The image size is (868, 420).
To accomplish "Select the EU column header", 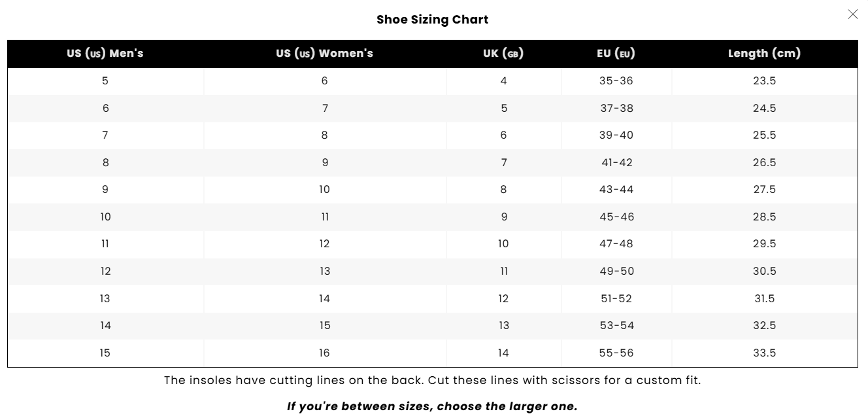I will [616, 54].
